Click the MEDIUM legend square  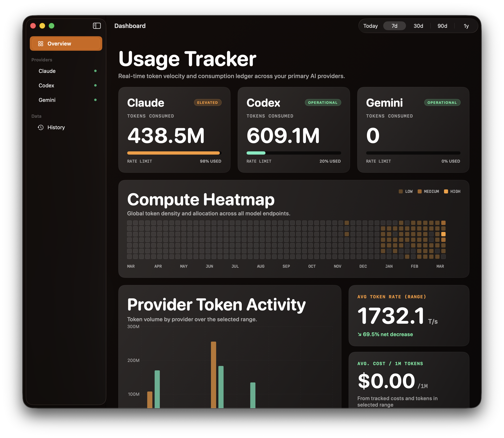[x=420, y=191]
